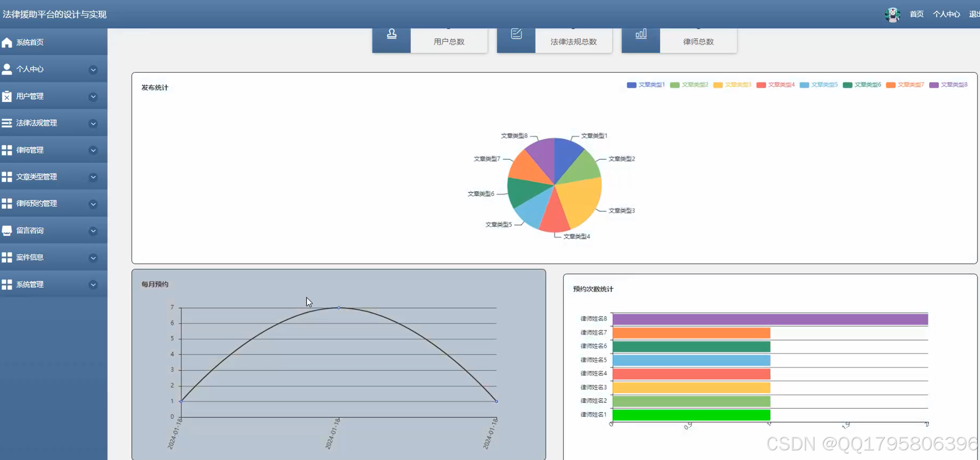Toggle 文章类型1 legend in pie chart
Viewport: 980px width, 460px height.
(645, 85)
